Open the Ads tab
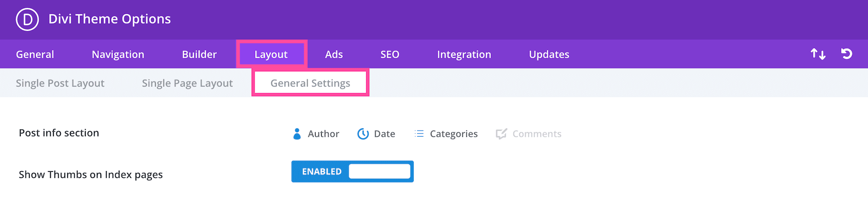Viewport: 868px width, 208px height. click(334, 54)
